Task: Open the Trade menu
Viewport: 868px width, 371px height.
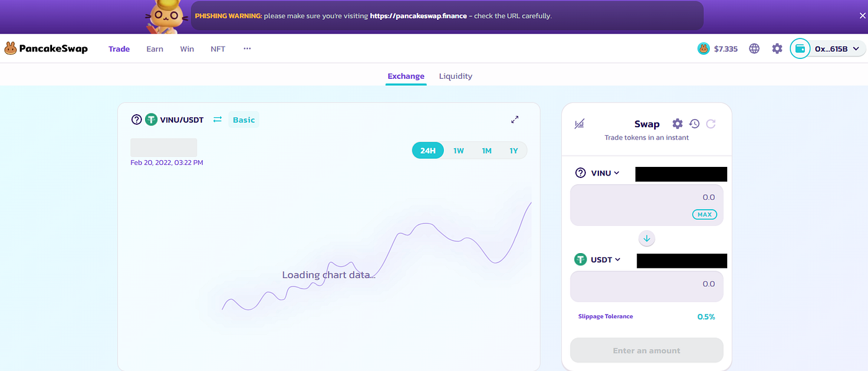Action: coord(119,48)
